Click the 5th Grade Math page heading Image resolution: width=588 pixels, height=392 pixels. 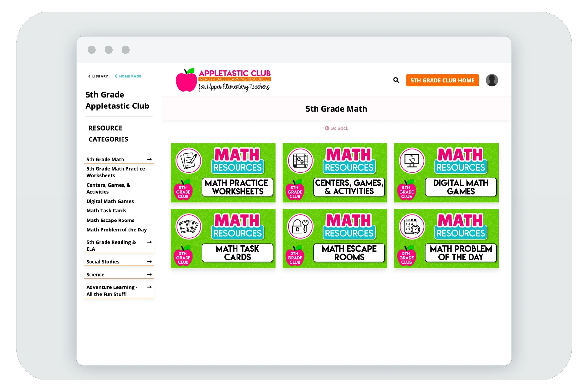pos(336,109)
